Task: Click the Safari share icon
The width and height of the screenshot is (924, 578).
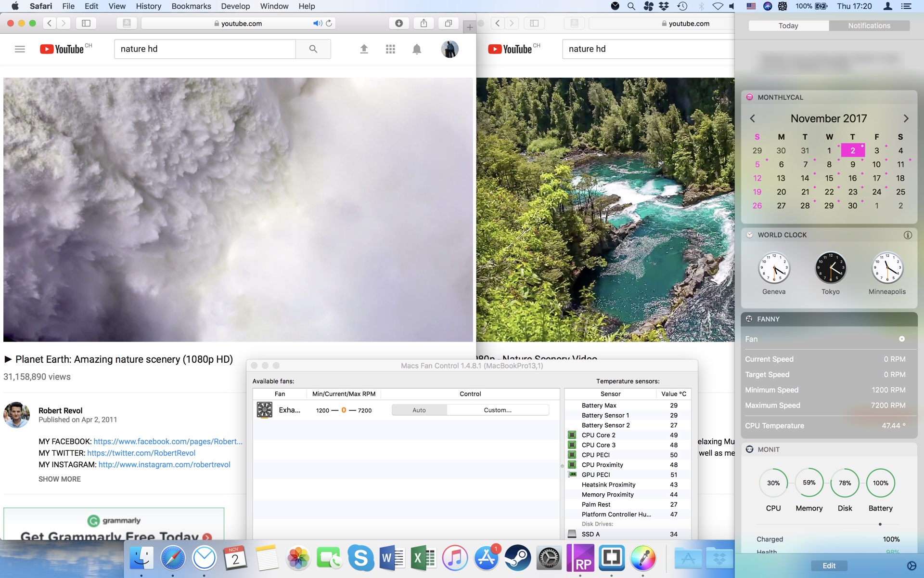Action: (423, 23)
